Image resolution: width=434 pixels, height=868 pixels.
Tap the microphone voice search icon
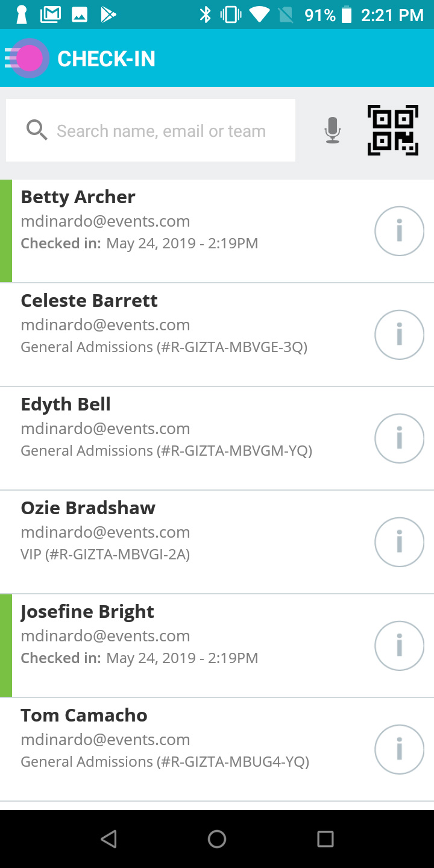point(333,130)
